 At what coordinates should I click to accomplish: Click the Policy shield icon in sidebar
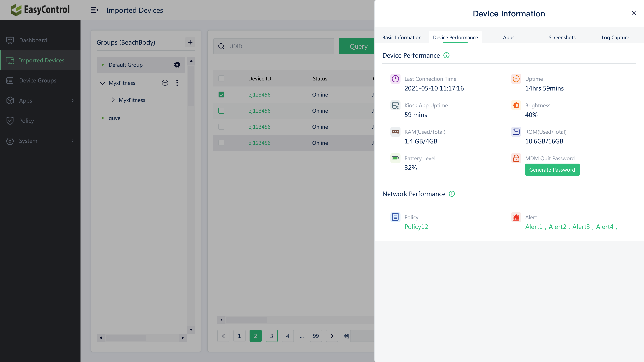click(x=10, y=120)
